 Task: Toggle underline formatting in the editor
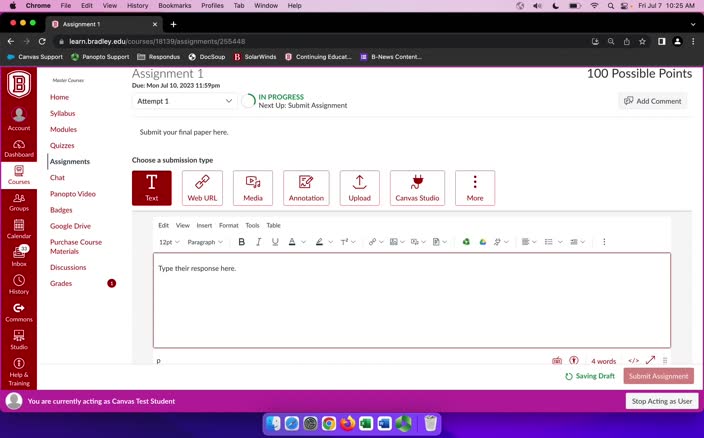point(275,242)
